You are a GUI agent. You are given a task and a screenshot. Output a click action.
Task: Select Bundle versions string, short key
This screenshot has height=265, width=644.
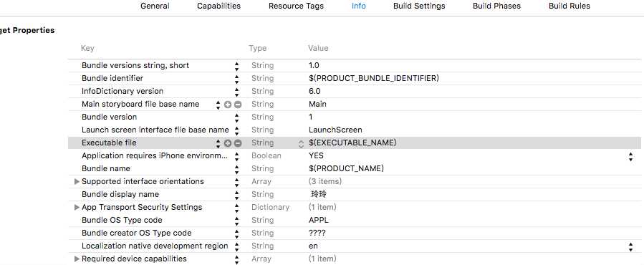click(135, 65)
